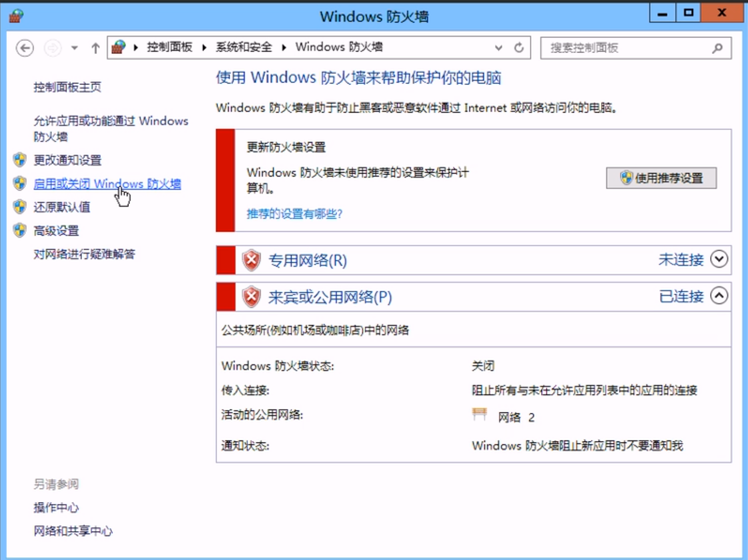Click the 通知状态 label
748x560 pixels.
click(245, 445)
